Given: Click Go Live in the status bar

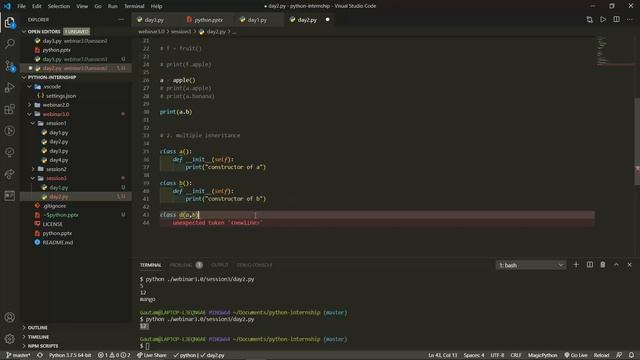Looking at the screenshot, I should (x=576, y=355).
